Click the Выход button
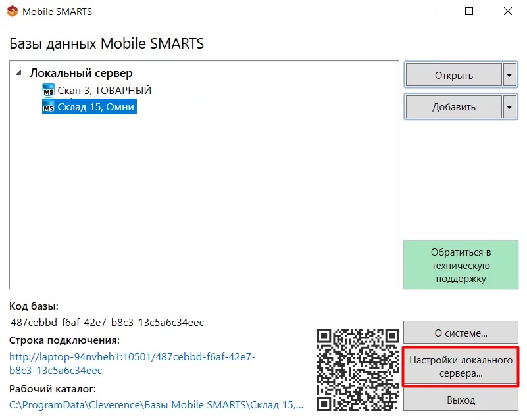527x420 pixels. [x=461, y=400]
